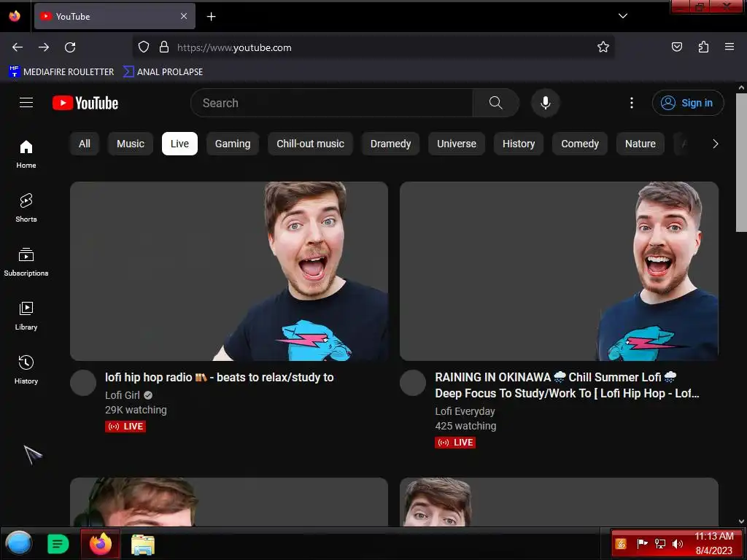
Task: Open MEDIAFIRE ROULETTER bookmark
Action: click(61, 72)
